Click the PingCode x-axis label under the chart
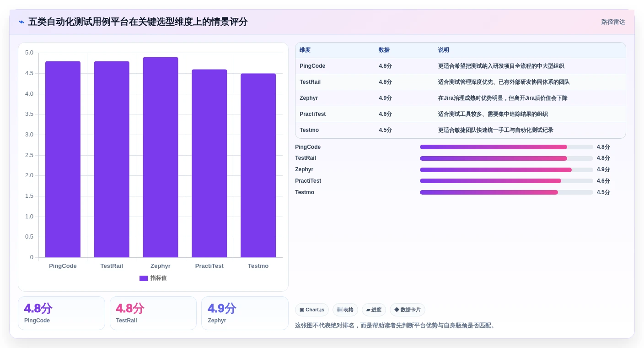Viewport: 644px width, 348px height. [63, 266]
